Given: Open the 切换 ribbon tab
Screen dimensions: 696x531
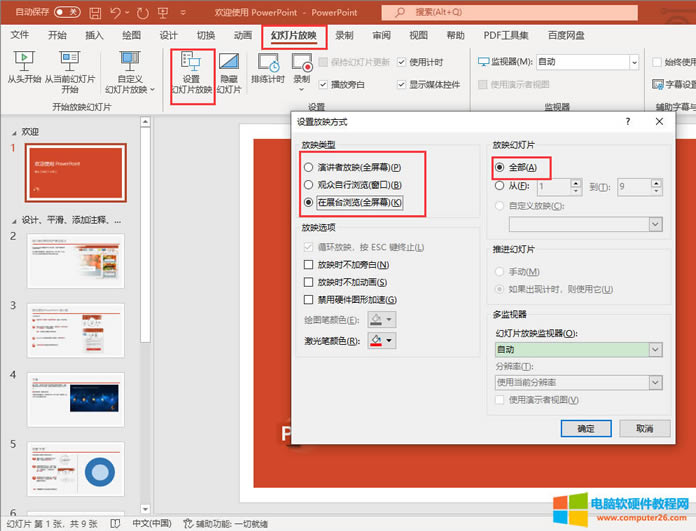Looking at the screenshot, I should (207, 35).
